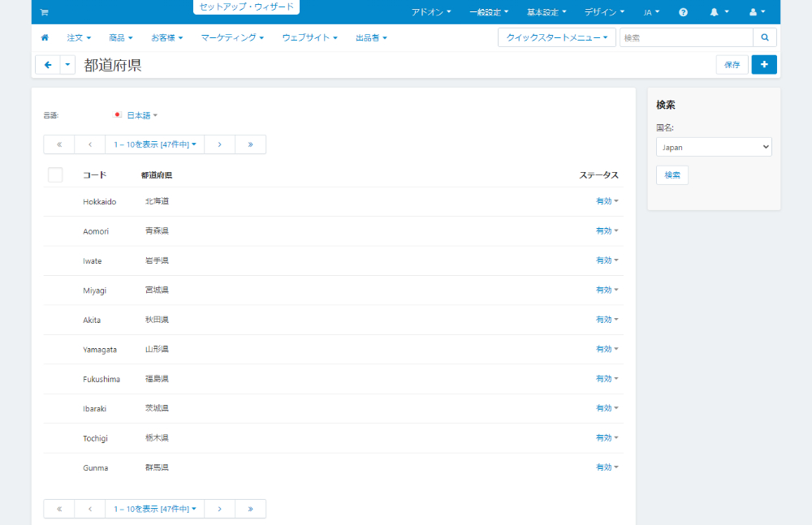Change status dropdown for Aomori row

(x=607, y=231)
